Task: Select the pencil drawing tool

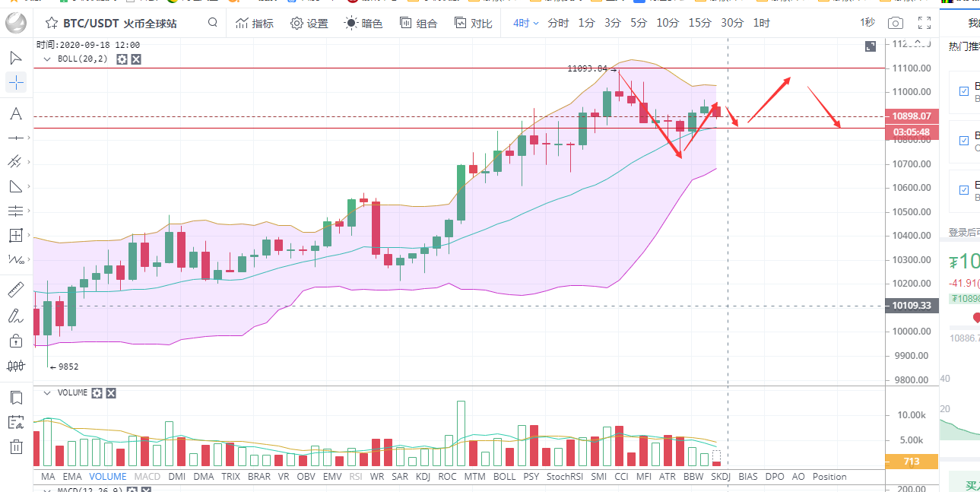Action: click(15, 316)
